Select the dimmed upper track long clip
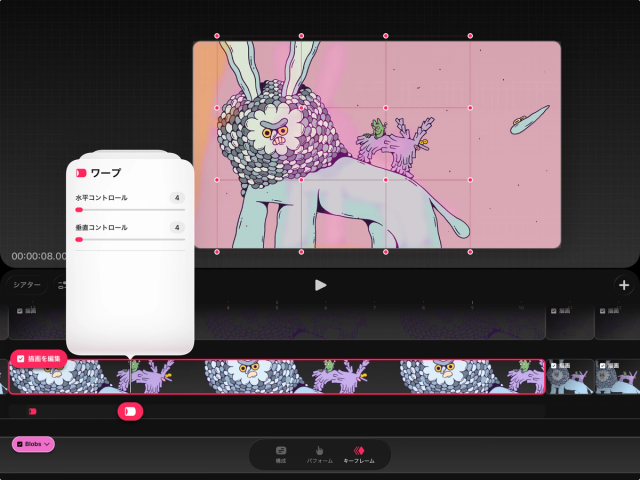 pos(277,322)
